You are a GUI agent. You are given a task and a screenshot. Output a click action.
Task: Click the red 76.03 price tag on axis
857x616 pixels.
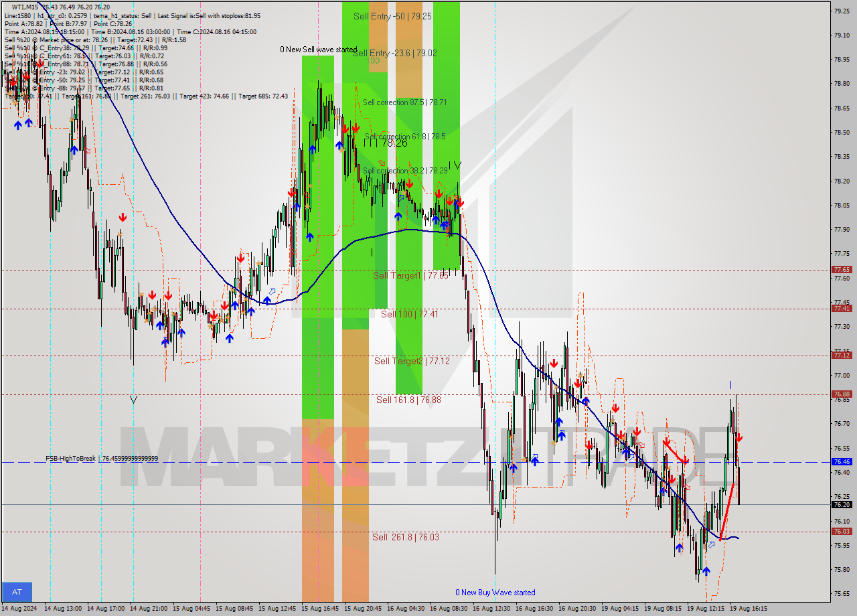point(842,532)
